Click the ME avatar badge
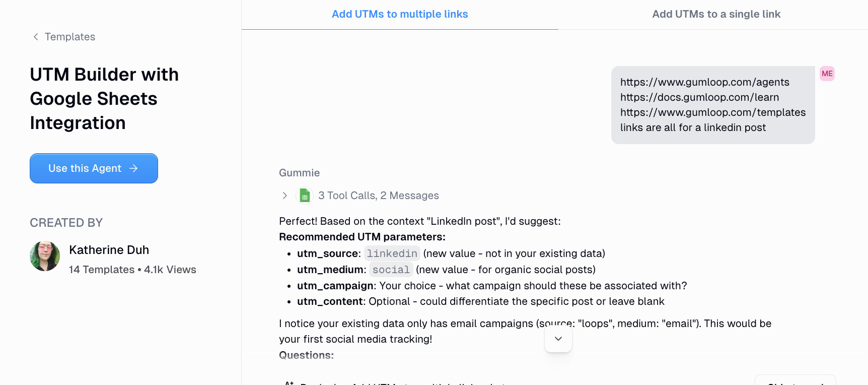The image size is (868, 385). pyautogui.click(x=827, y=74)
